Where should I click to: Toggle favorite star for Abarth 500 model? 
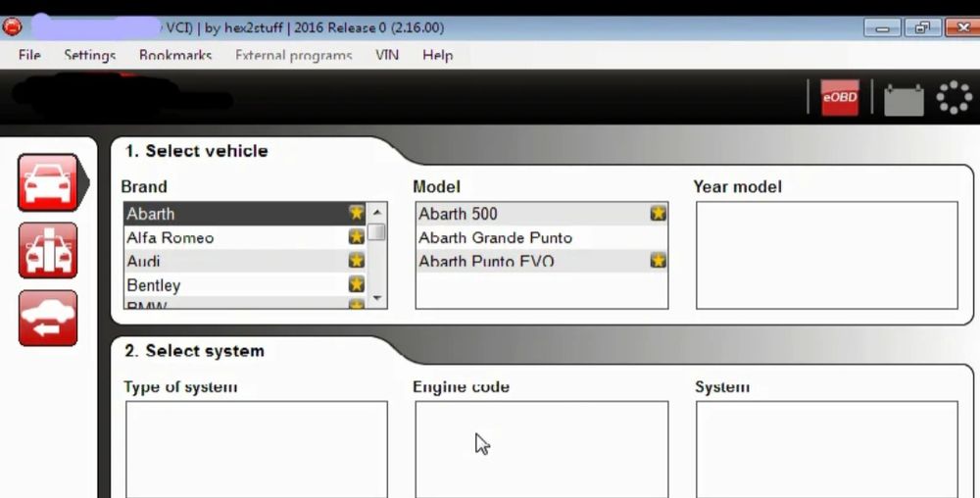click(658, 213)
